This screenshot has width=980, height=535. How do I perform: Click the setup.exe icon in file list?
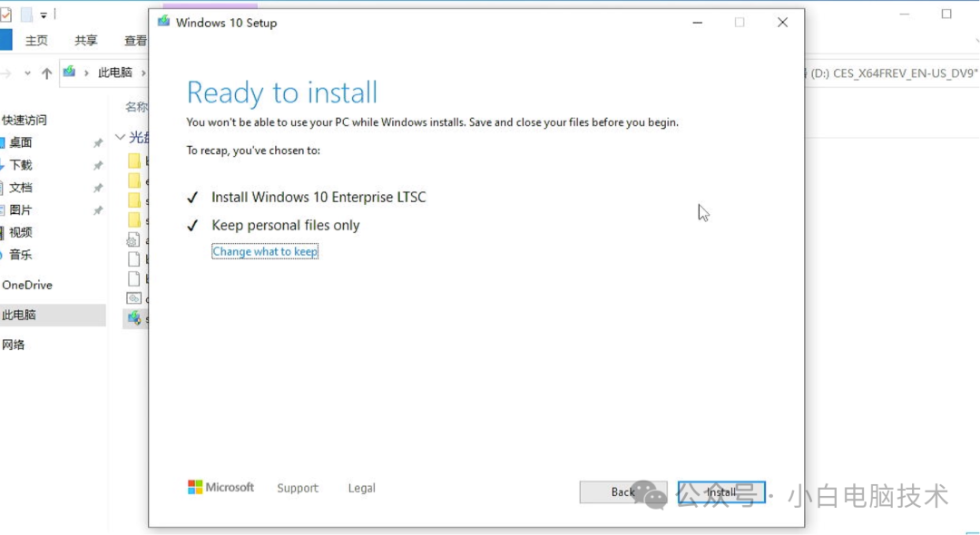pyautogui.click(x=133, y=317)
